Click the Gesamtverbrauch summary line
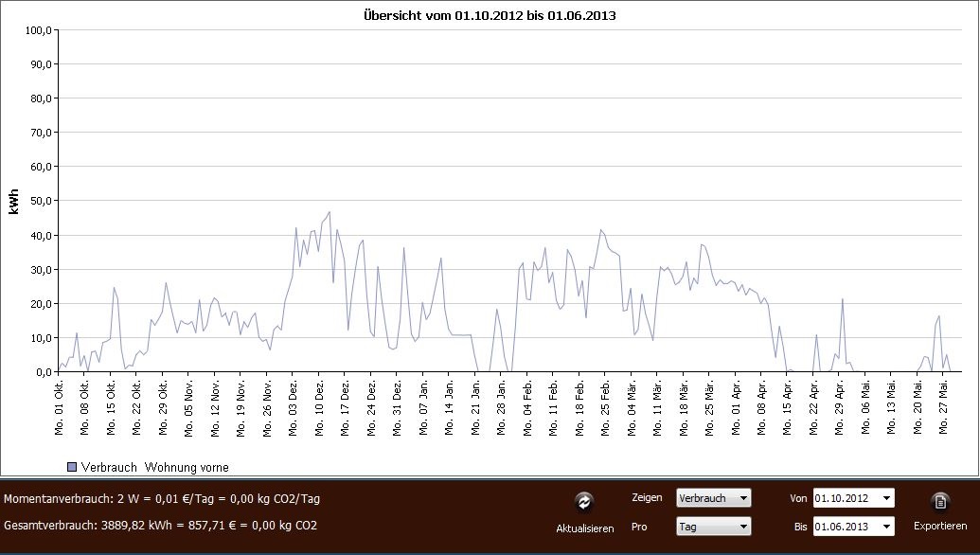 (161, 525)
